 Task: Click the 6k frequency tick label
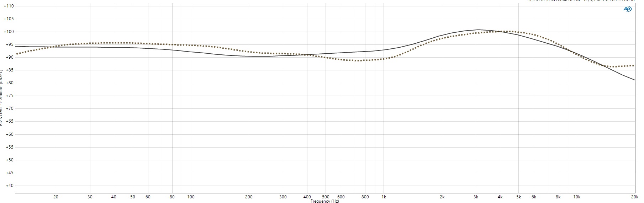coord(534,197)
